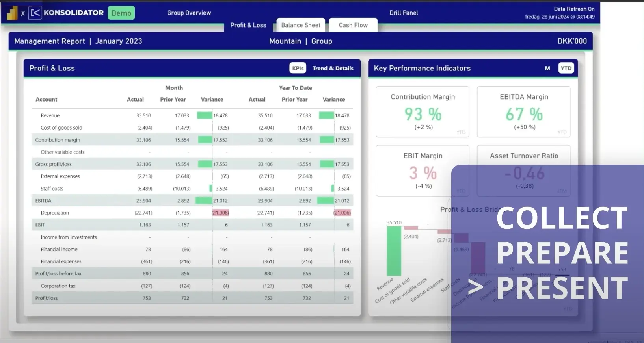Switch to the Profit & Loss tab

[248, 25]
